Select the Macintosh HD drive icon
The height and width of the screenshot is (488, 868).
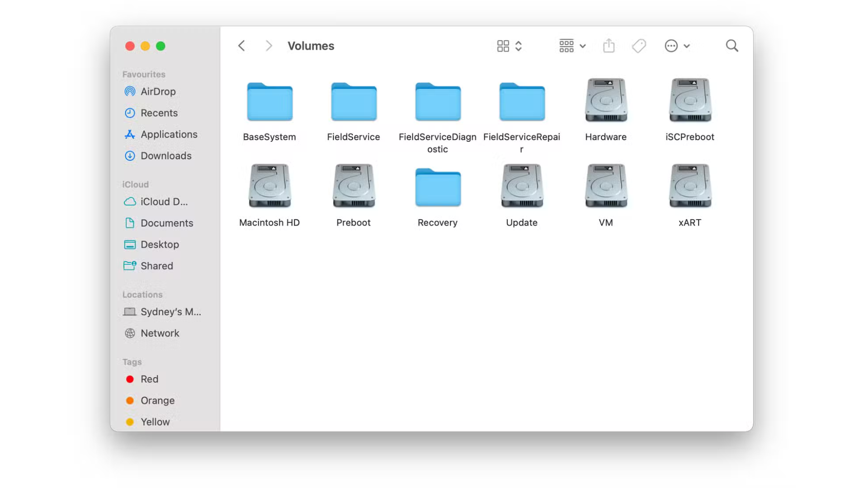click(x=269, y=186)
